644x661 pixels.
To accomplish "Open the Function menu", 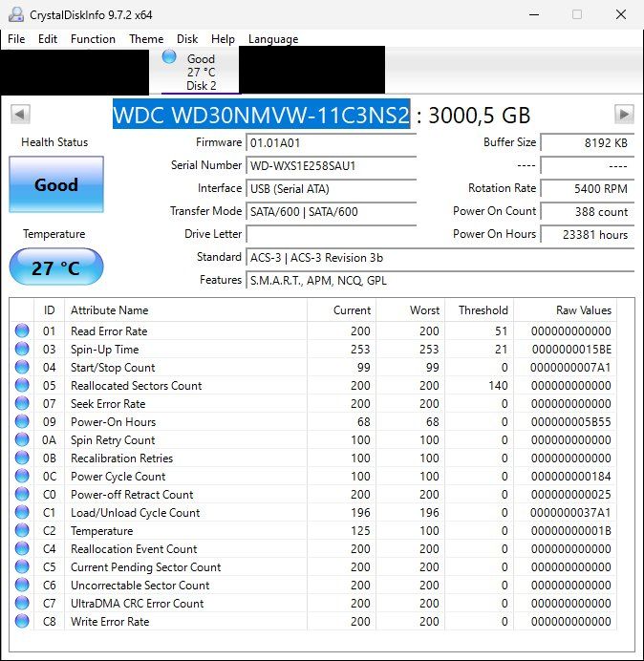I will [x=93, y=39].
